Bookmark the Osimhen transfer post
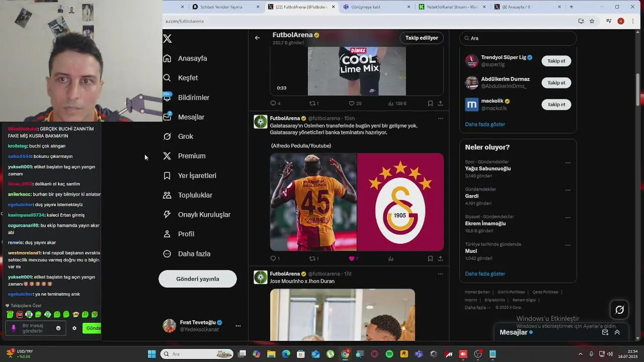Screen dimensions: 644x362 tap(430, 258)
